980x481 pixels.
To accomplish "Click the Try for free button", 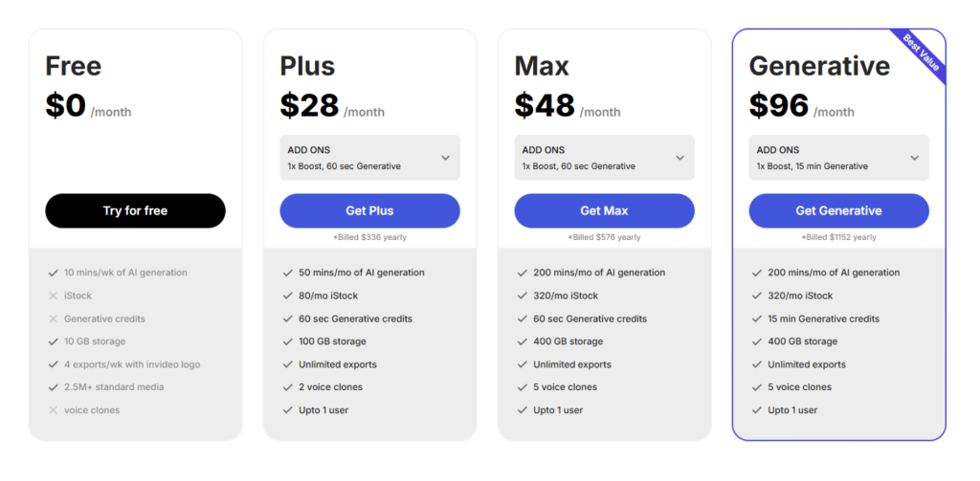I will (x=135, y=210).
